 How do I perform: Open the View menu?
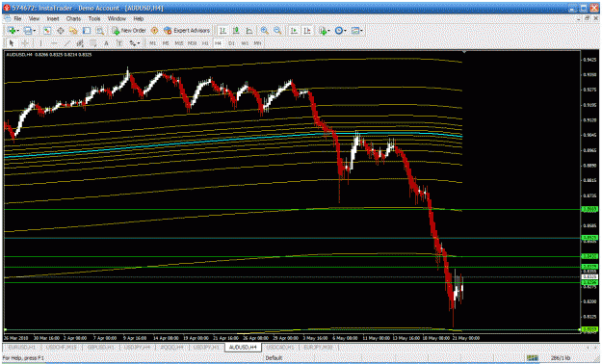coord(34,18)
